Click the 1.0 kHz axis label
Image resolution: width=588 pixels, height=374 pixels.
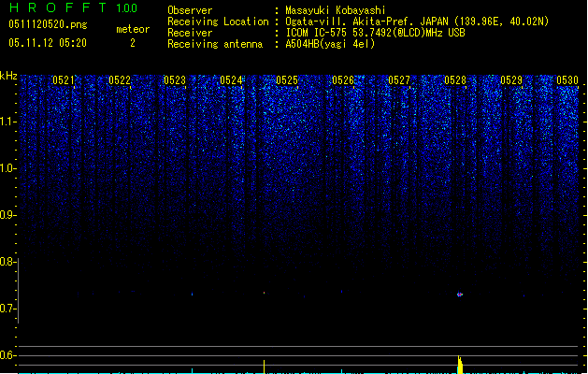8,168
